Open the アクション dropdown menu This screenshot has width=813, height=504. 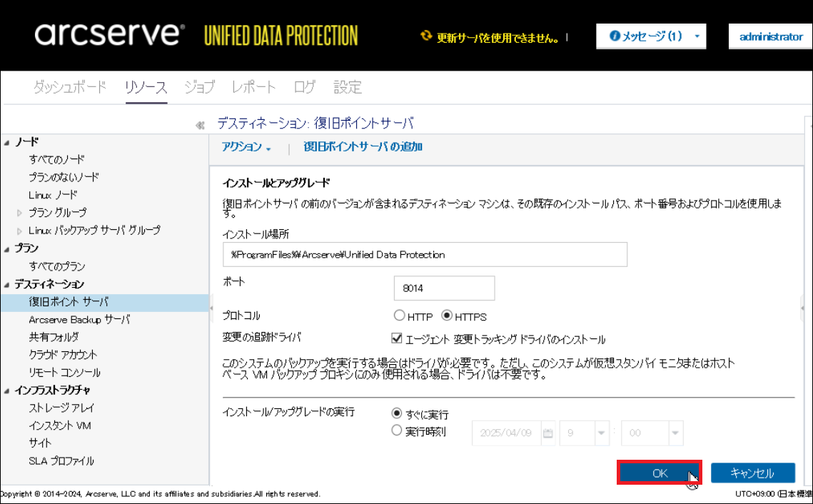coord(246,147)
